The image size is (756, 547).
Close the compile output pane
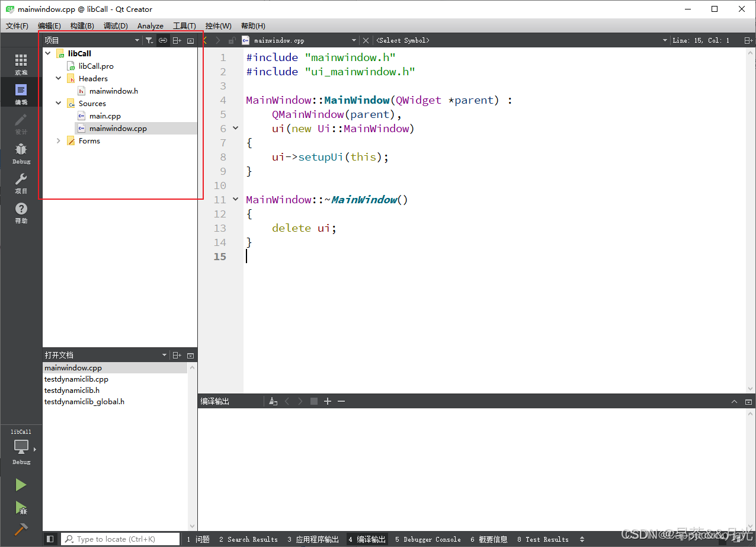[749, 401]
